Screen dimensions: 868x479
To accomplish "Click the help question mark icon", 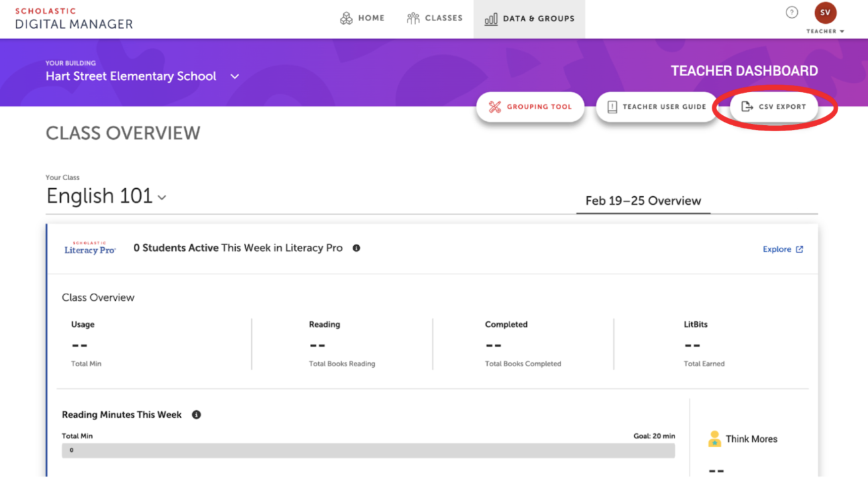I will click(791, 13).
